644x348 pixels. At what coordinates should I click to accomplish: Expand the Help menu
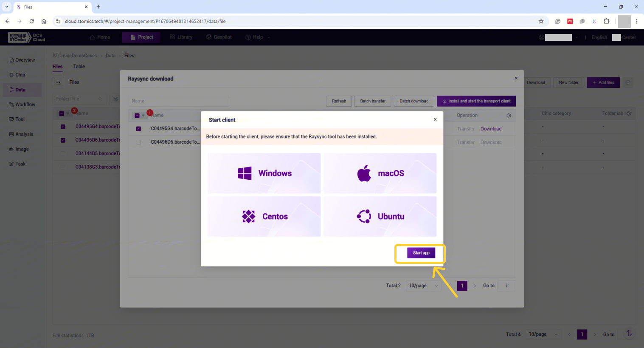257,37
